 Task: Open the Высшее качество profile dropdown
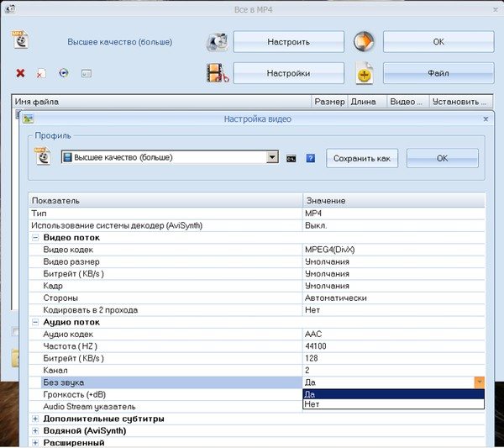pyautogui.click(x=272, y=157)
